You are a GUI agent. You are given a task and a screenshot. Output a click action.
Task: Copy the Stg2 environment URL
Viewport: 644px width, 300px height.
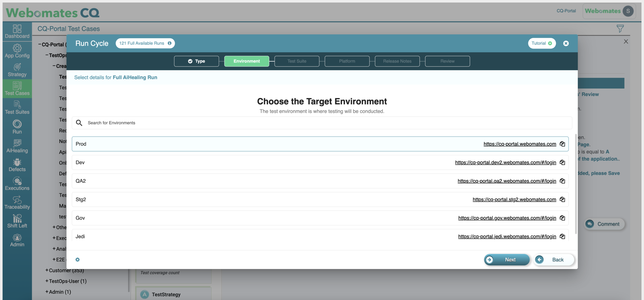coord(562,199)
